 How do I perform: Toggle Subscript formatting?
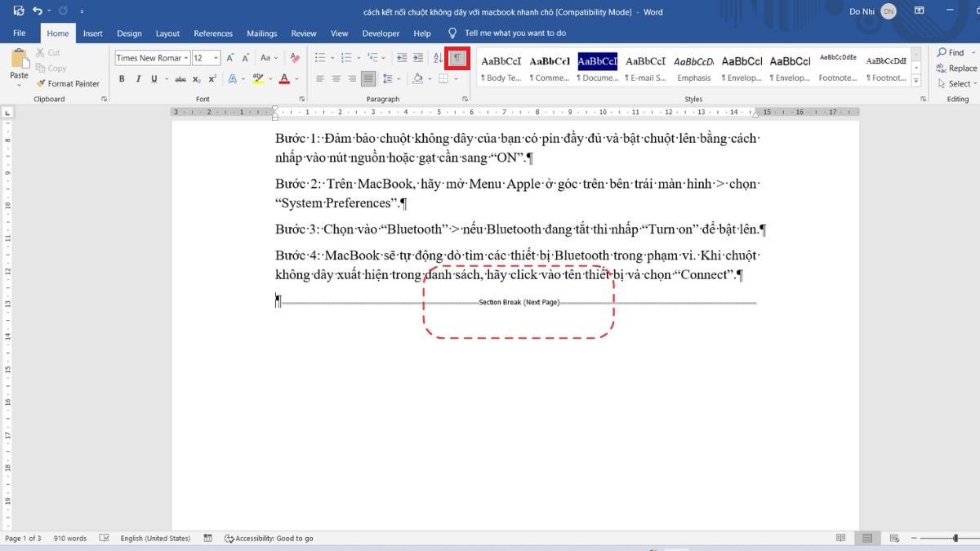coord(197,79)
